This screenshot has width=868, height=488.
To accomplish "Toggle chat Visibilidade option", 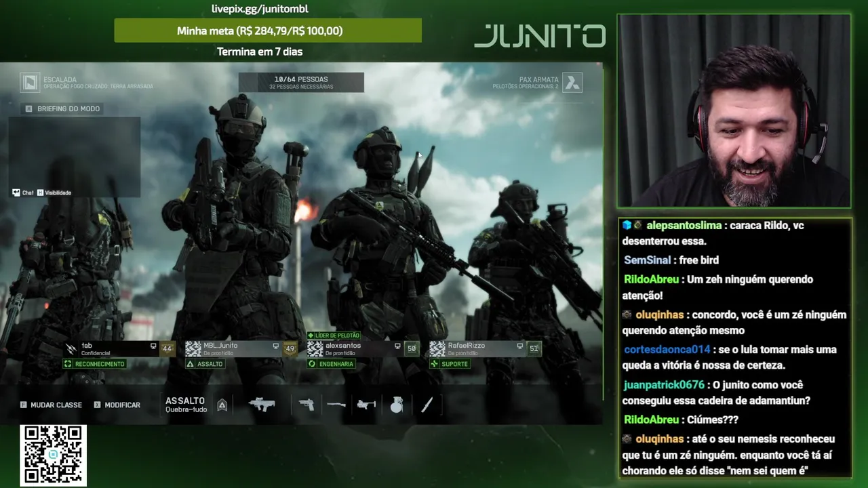I will coord(54,192).
